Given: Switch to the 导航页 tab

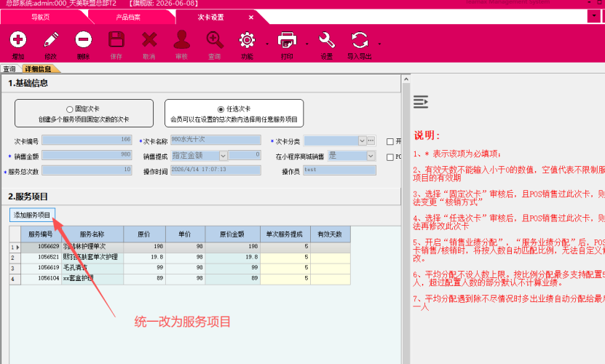Looking at the screenshot, I should [x=41, y=17].
